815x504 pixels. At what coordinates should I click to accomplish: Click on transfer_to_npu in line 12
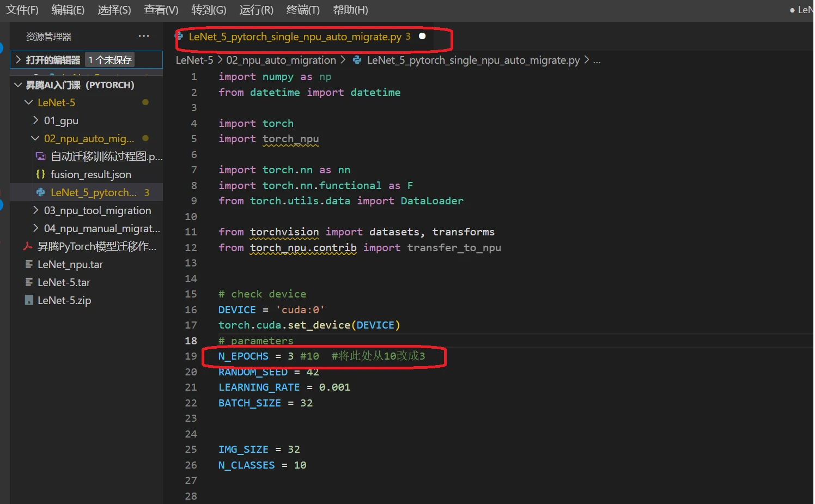(454, 247)
